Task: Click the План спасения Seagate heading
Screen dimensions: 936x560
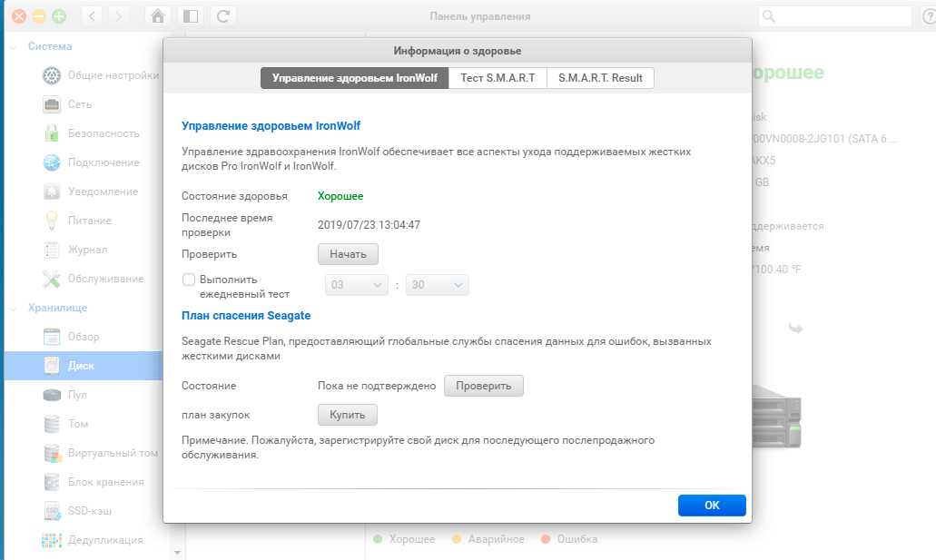Action: click(246, 316)
